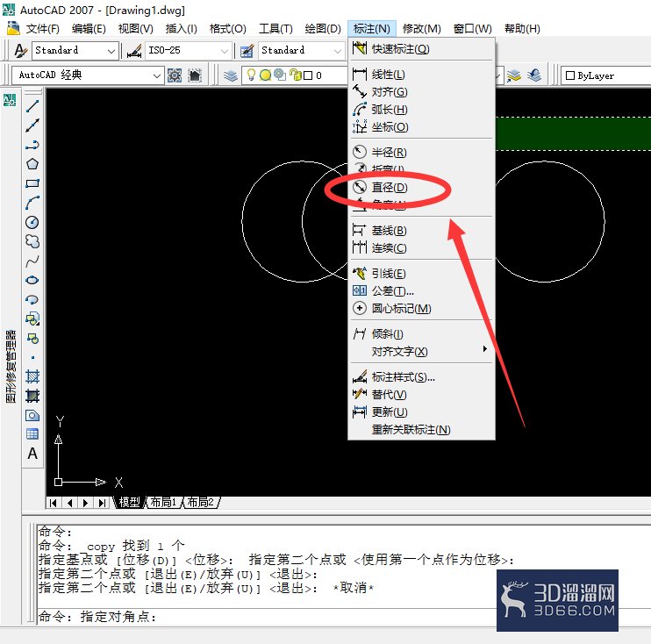
Task: Select the Revision Cloud tool
Action: pyautogui.click(x=32, y=241)
